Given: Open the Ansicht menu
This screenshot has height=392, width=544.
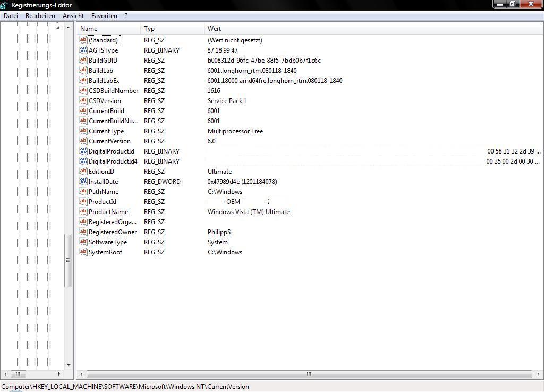Looking at the screenshot, I should tap(73, 15).
